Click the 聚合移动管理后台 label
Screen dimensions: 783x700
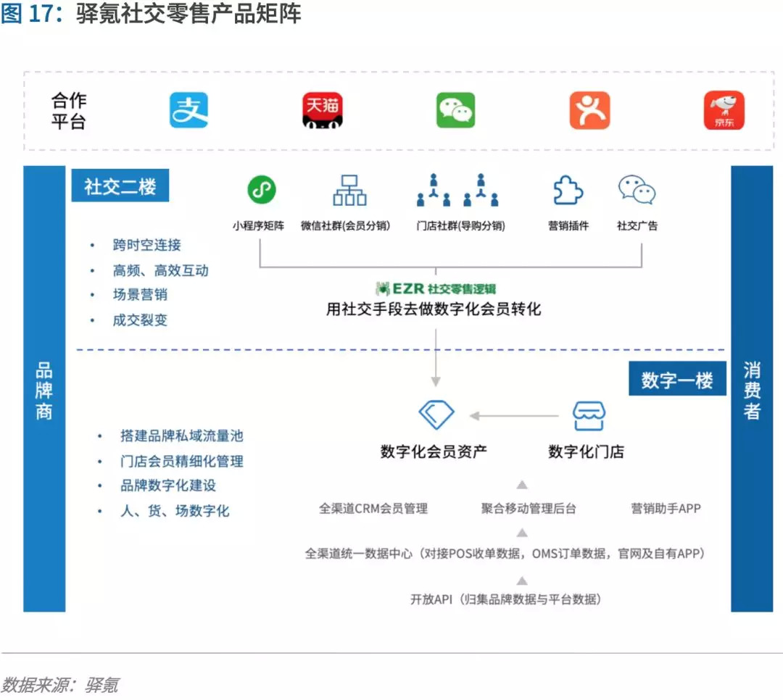click(x=529, y=509)
